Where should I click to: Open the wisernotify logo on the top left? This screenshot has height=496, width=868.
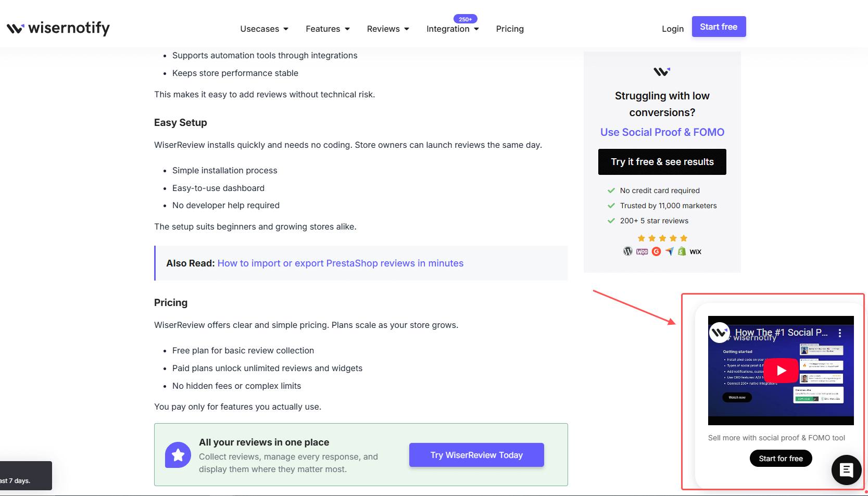(x=58, y=29)
